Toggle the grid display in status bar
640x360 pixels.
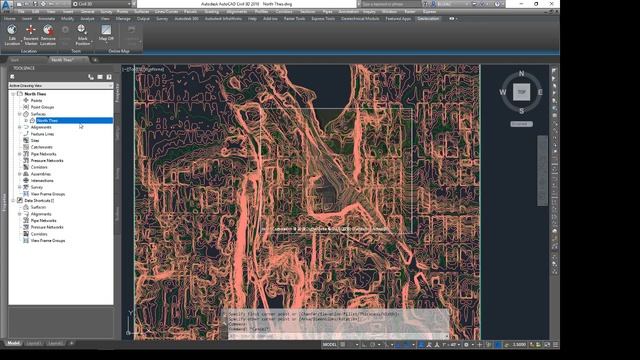(x=343, y=344)
